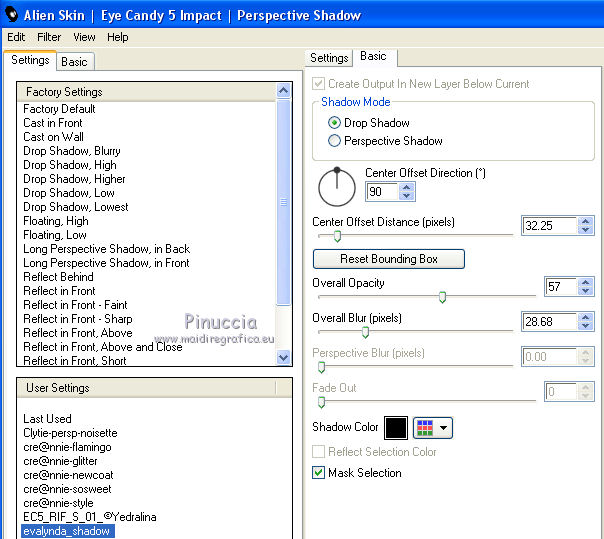Screen dimensions: 604x539
Task: Toggle the Mask Selection checkbox
Action: (318, 472)
